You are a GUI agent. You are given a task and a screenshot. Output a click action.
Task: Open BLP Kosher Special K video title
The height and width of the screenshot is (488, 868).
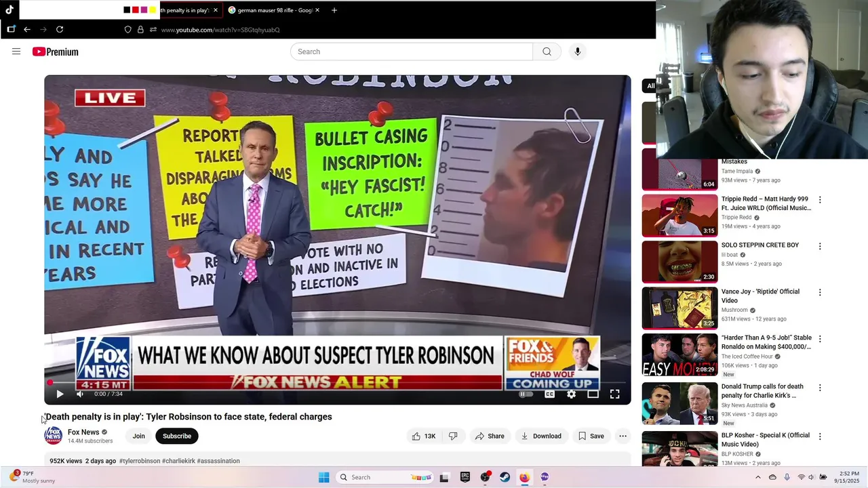pyautogui.click(x=766, y=440)
